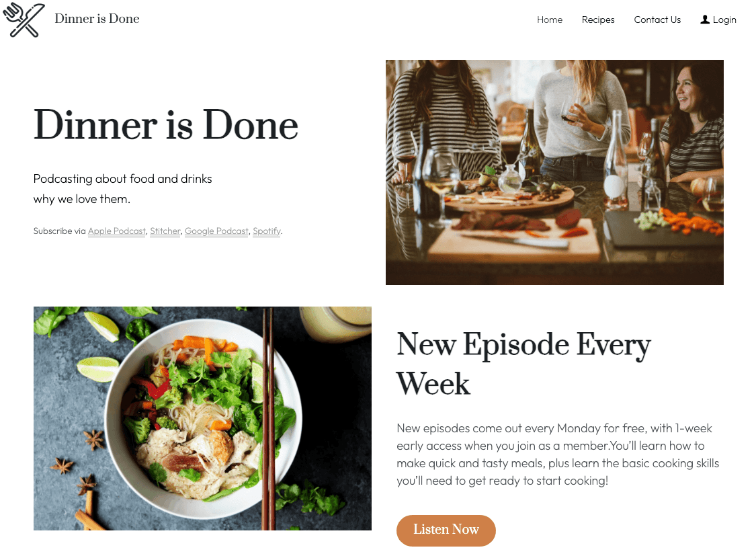Click the Login text link
756x558 pixels.
[x=724, y=19]
